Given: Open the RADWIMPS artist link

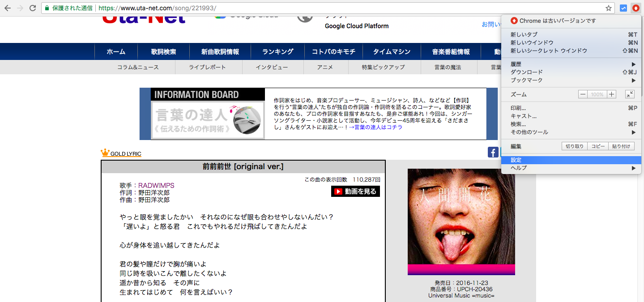Looking at the screenshot, I should pyautogui.click(x=156, y=185).
